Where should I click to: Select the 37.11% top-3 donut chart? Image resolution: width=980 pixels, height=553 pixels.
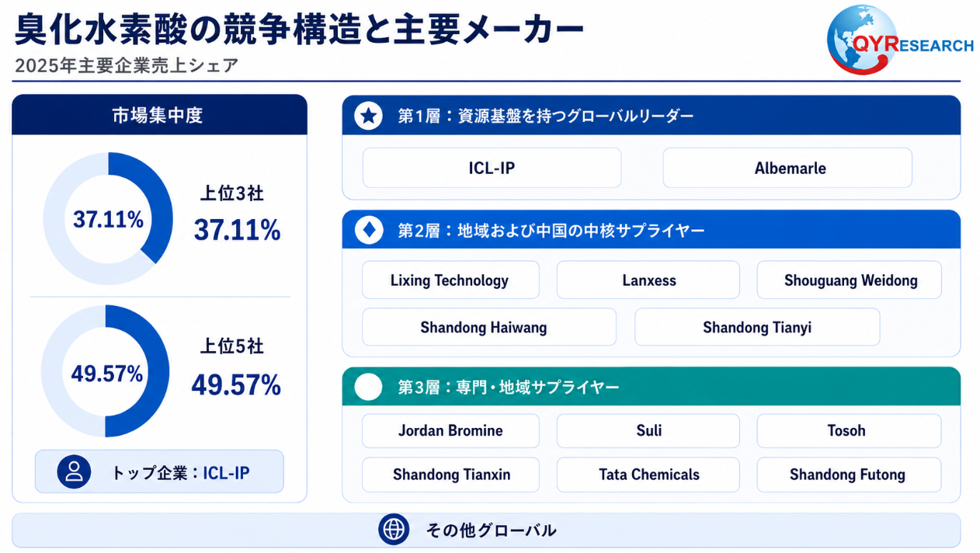pyautogui.click(x=108, y=219)
